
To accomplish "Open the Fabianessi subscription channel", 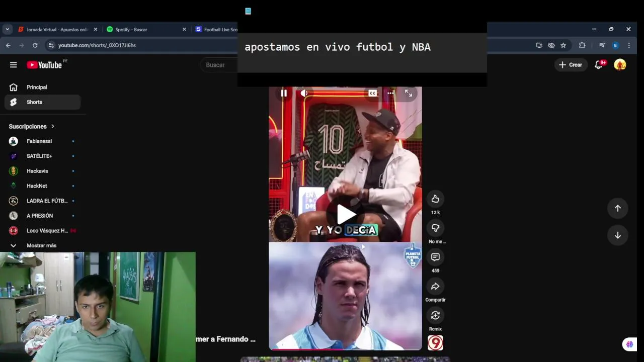I will point(43,141).
